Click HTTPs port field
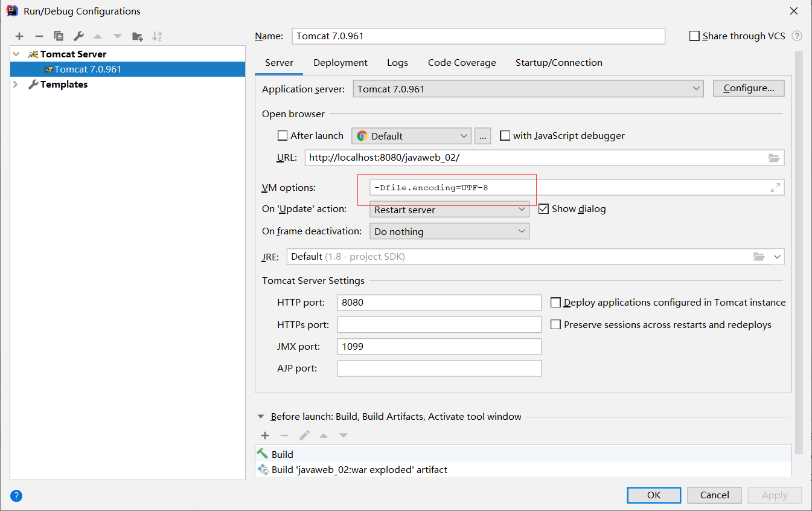This screenshot has height=511, width=812. (x=439, y=325)
